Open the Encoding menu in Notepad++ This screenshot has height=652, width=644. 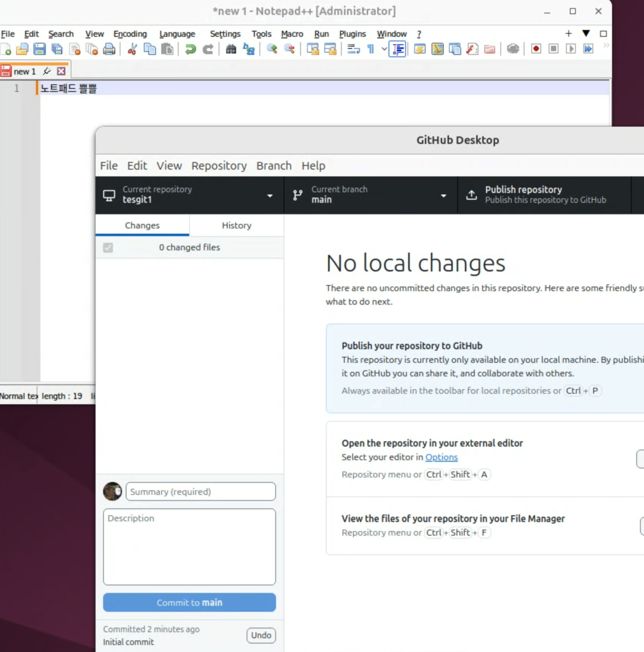[x=130, y=34]
